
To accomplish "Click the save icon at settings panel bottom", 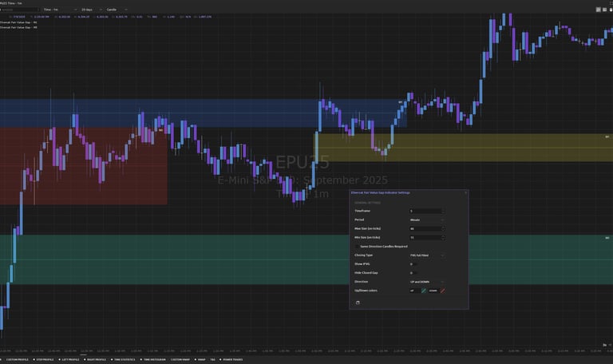I will 358,303.
